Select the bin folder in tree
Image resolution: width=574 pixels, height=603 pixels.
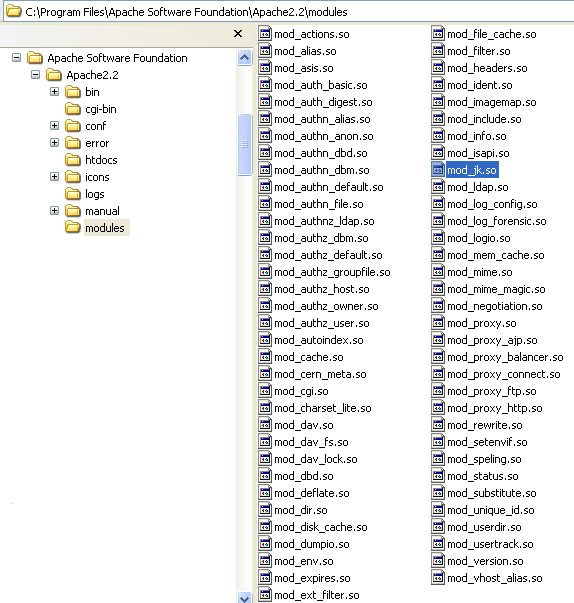pos(92,92)
